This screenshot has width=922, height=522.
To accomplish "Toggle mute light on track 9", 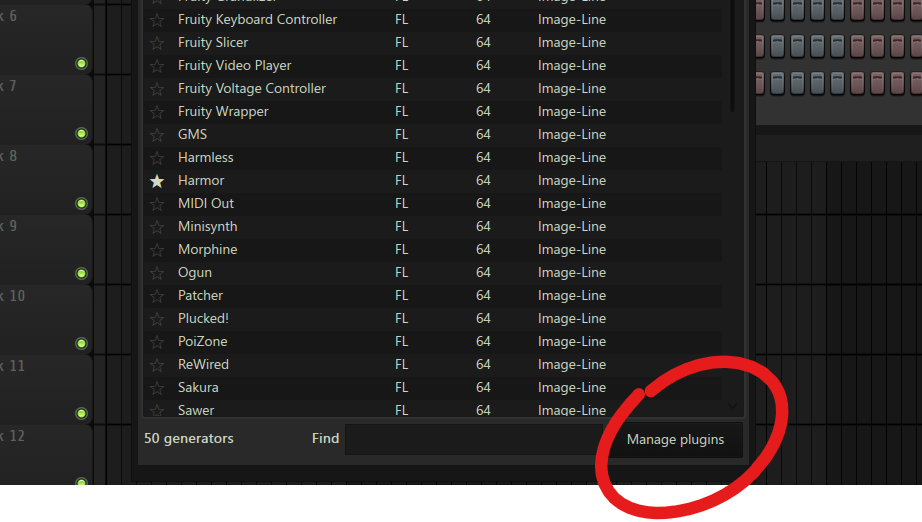I will (82, 273).
